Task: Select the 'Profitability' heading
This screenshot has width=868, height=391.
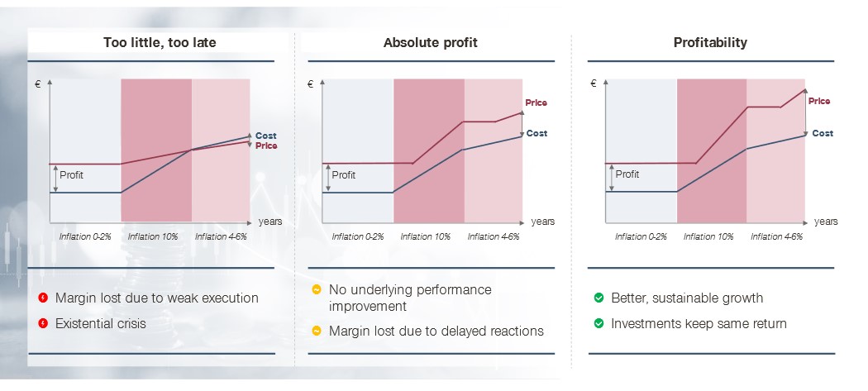Action: (x=710, y=43)
